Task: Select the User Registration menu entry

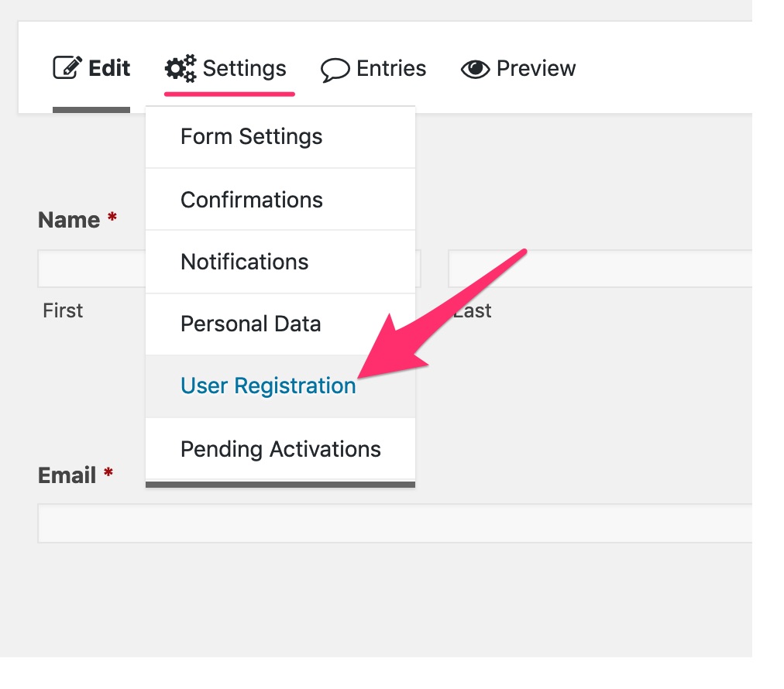Action: click(268, 385)
